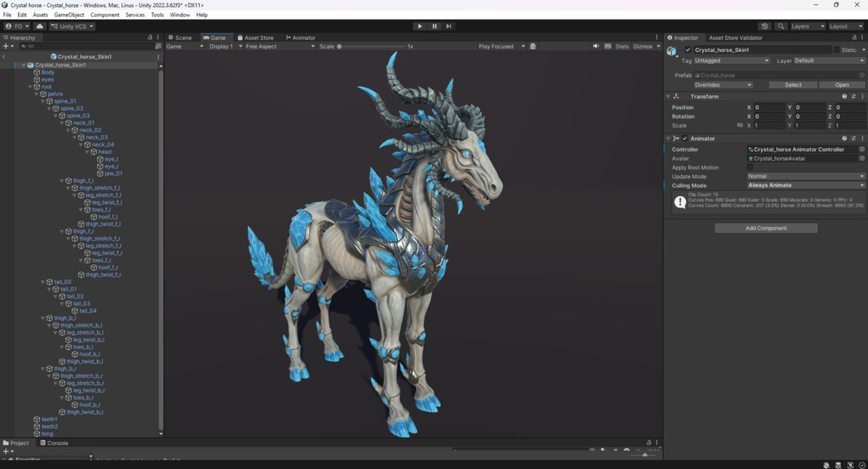Collapse the Transform component foldout
Viewport: 868px width, 469px height.
click(x=668, y=96)
